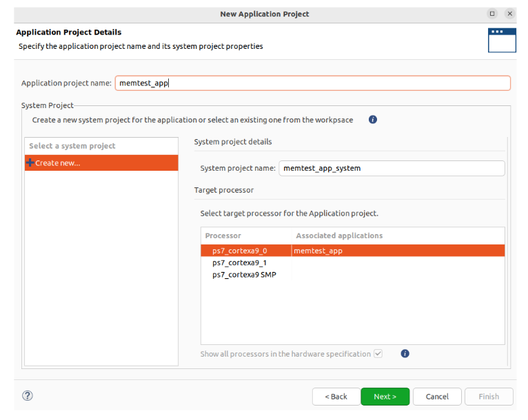Viewport: 528px width, 420px height.
Task: Maximize the New Application Project dialog
Action: point(492,14)
